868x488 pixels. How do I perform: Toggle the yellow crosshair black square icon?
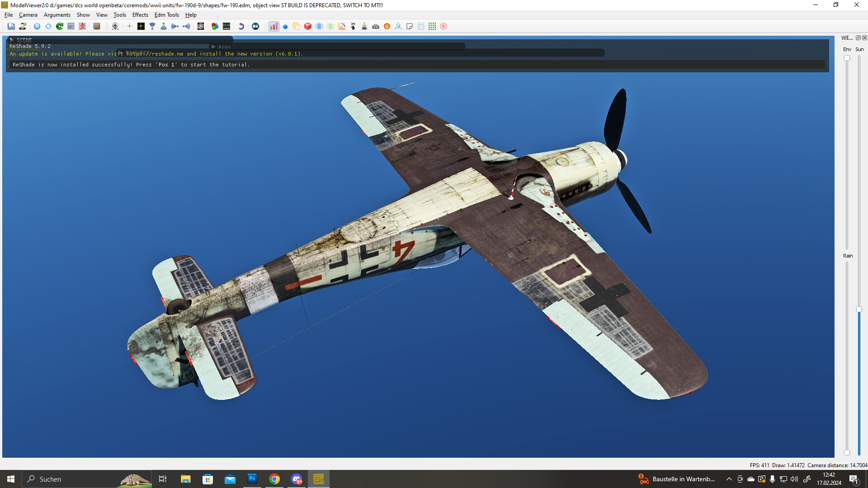[141, 26]
